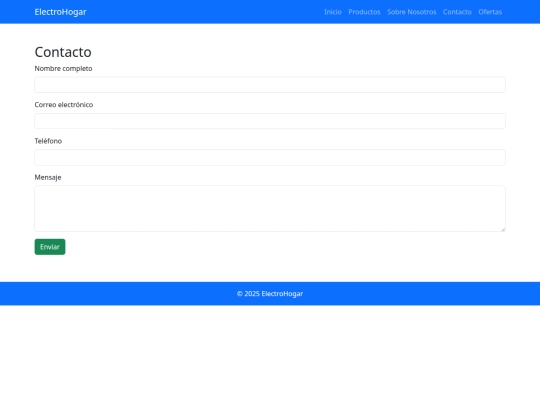Click the Correo electrónico label

pyautogui.click(x=64, y=105)
